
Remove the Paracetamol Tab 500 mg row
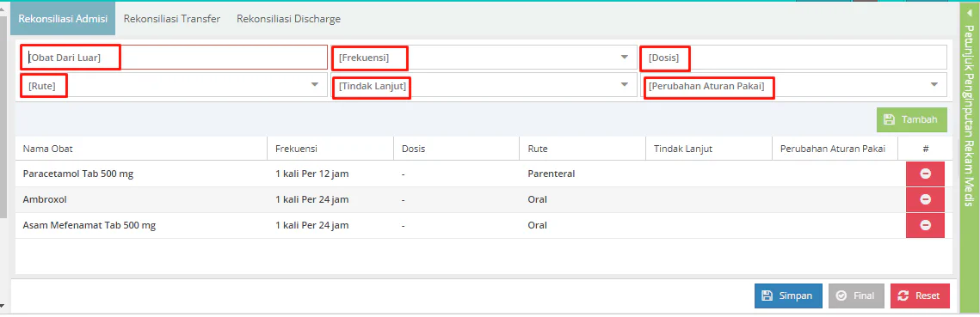[925, 174]
